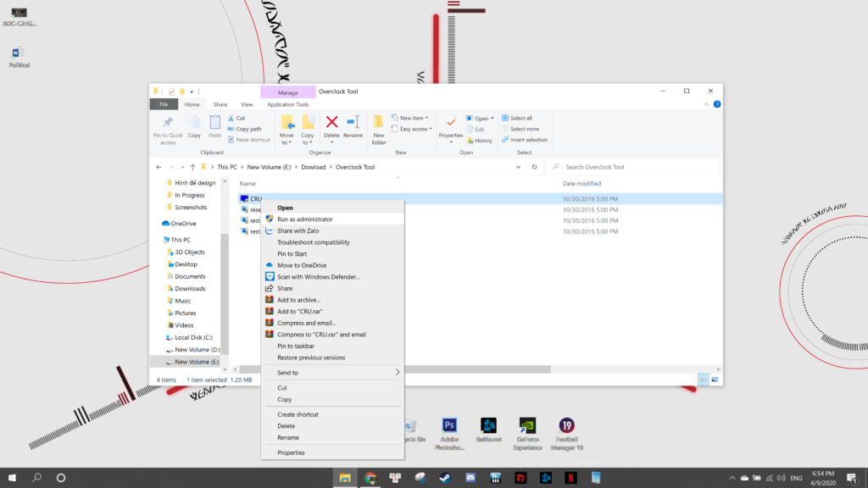Open the Windows Start menu
Image resolution: width=868 pixels, height=488 pixels.
tap(12, 478)
